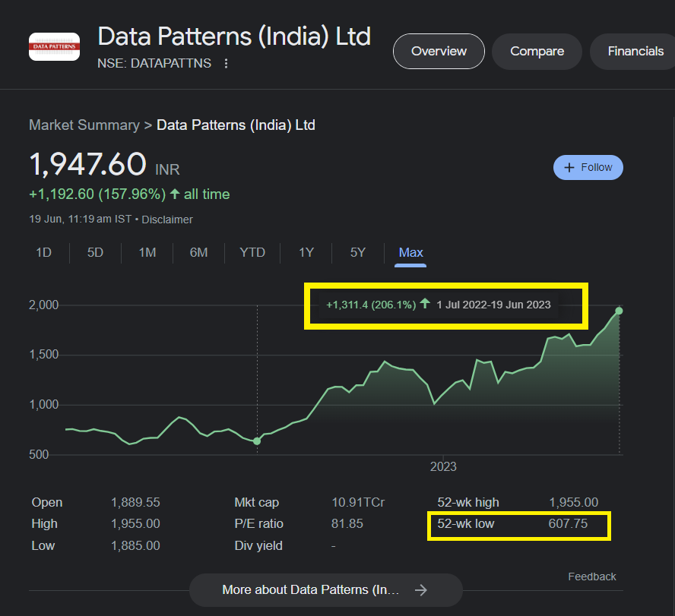Select the 5D chart range
The height and width of the screenshot is (616, 675).
click(95, 252)
